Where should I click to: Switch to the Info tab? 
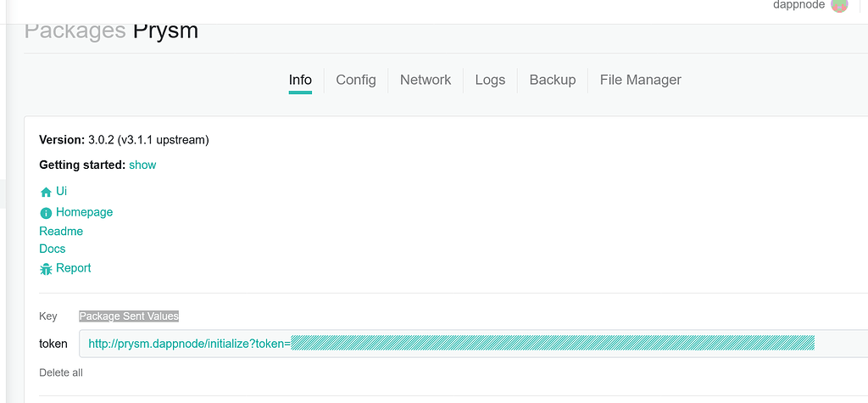tap(300, 80)
